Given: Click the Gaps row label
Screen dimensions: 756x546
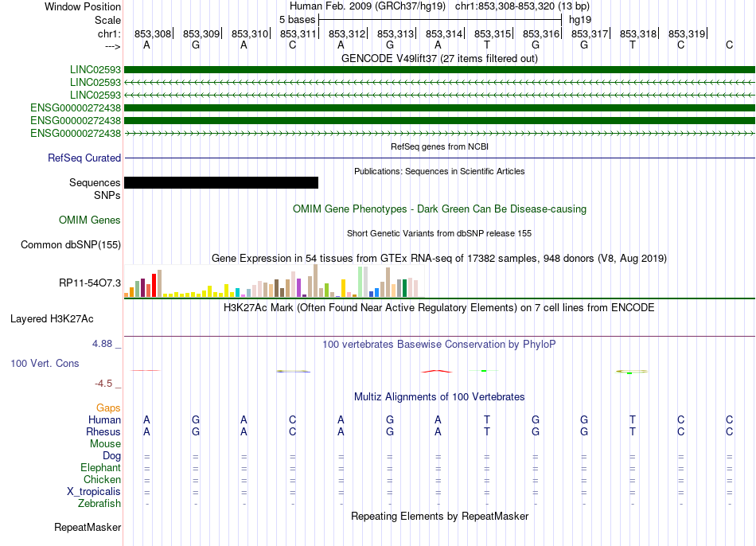Looking at the screenshot, I should (108, 408).
